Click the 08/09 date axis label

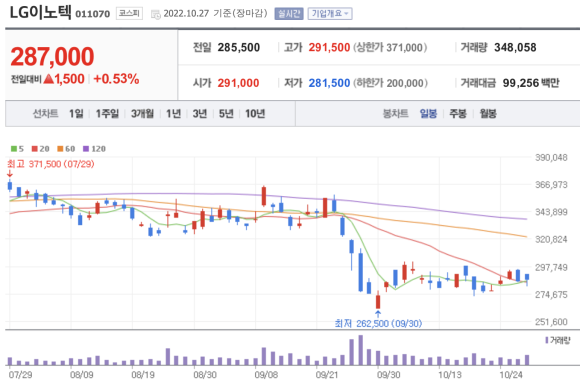(x=82, y=375)
